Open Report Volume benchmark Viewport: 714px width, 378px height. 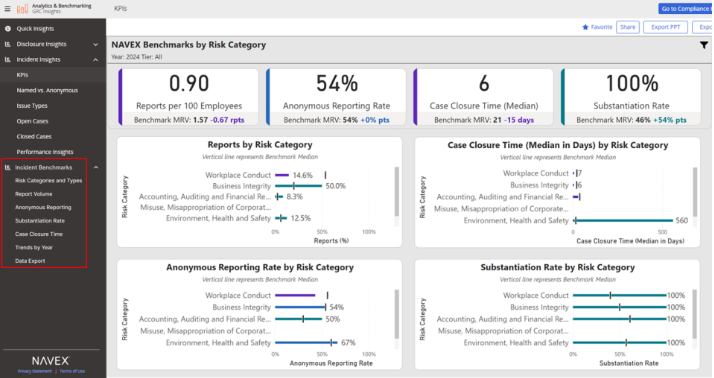coord(34,194)
